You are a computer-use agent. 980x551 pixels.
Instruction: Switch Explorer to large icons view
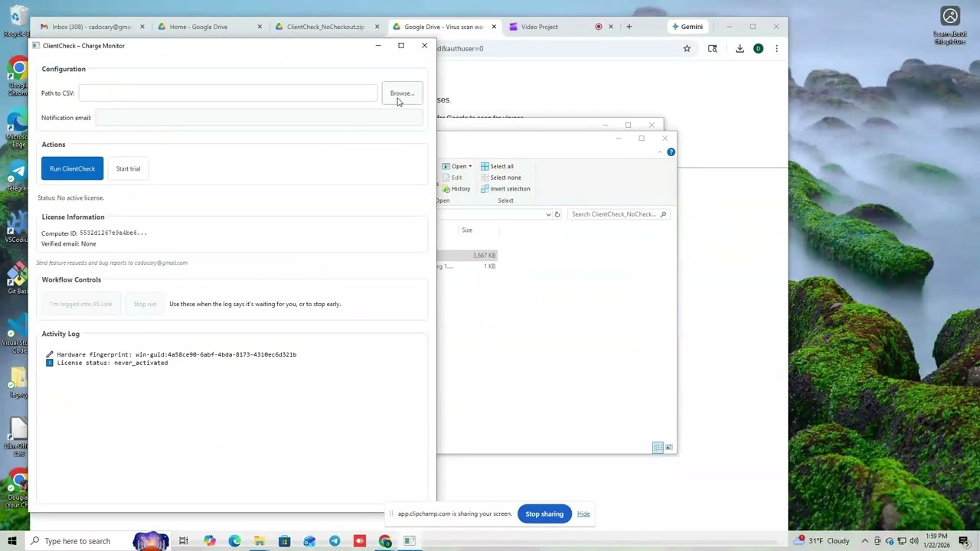pyautogui.click(x=669, y=448)
